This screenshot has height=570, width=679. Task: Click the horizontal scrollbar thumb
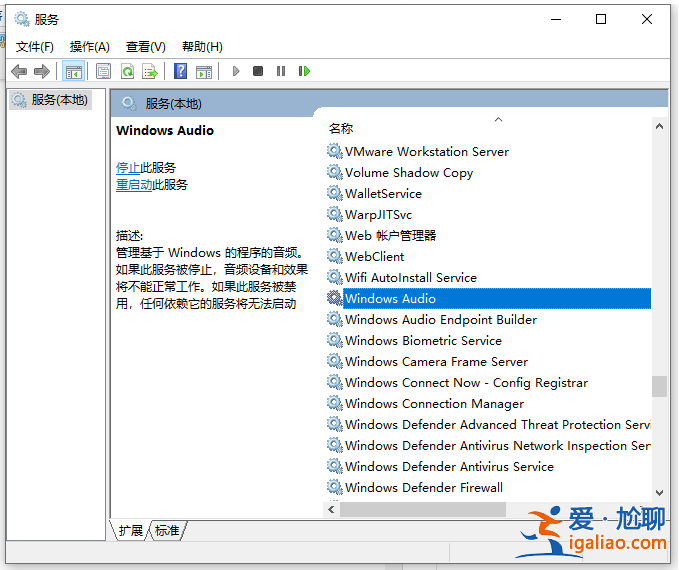click(x=423, y=509)
